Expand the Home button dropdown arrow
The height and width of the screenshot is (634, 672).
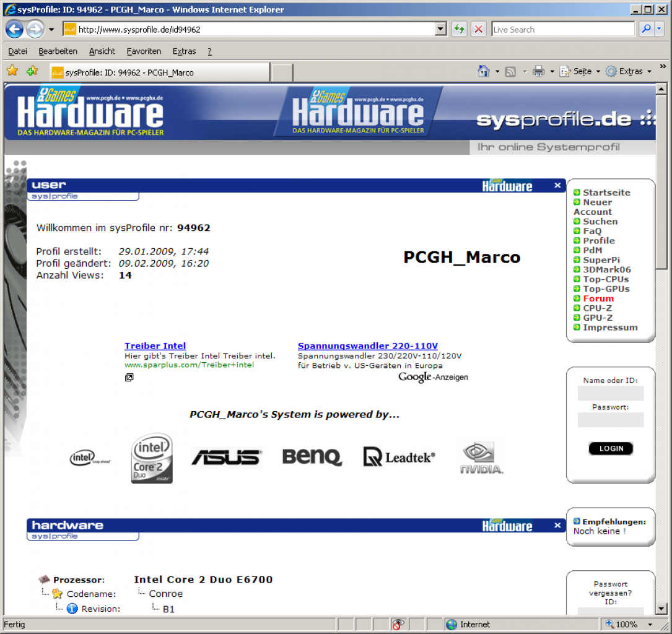click(x=497, y=72)
